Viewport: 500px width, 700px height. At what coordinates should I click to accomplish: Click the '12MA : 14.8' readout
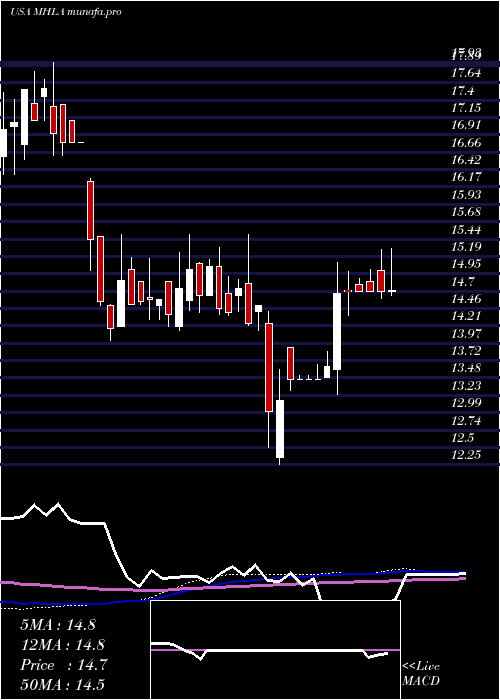click(62, 645)
